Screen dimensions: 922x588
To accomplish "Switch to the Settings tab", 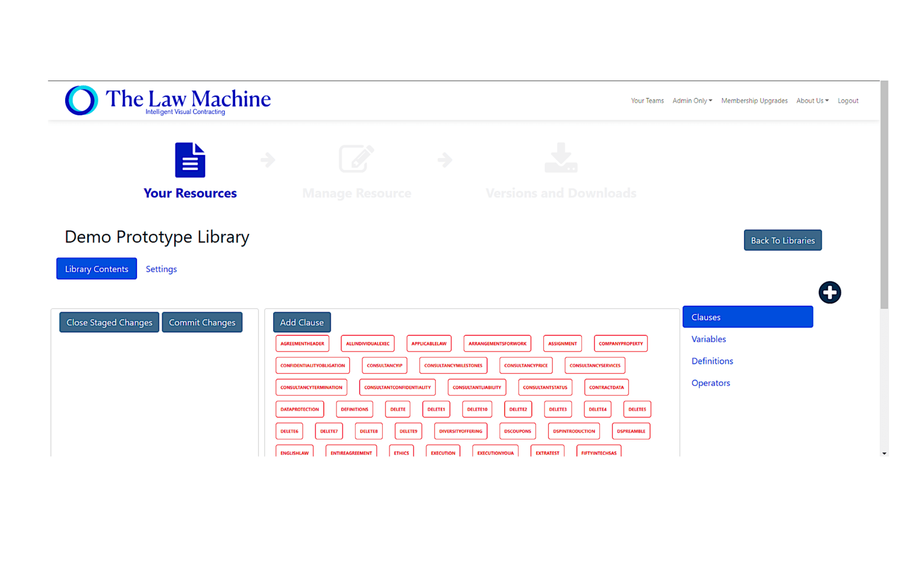I will [161, 269].
